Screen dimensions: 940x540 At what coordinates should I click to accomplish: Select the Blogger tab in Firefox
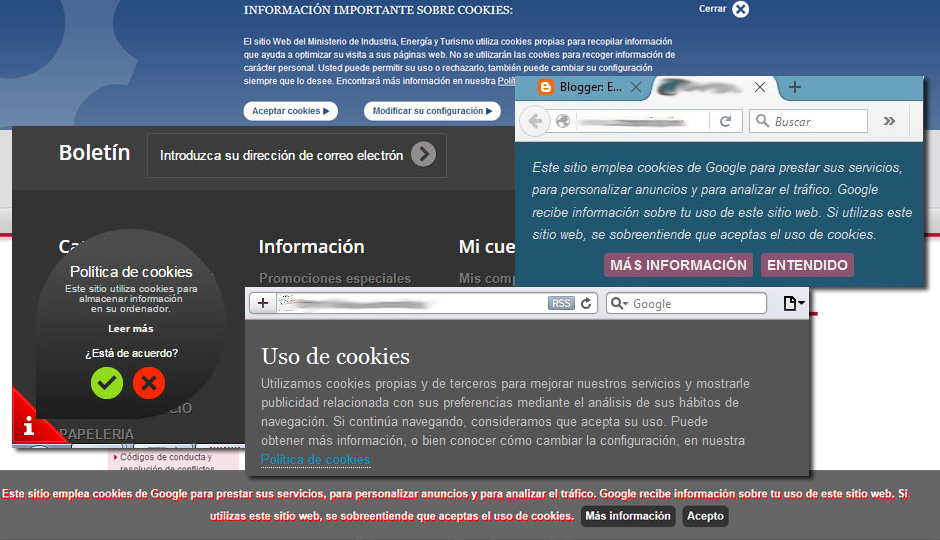(x=590, y=88)
